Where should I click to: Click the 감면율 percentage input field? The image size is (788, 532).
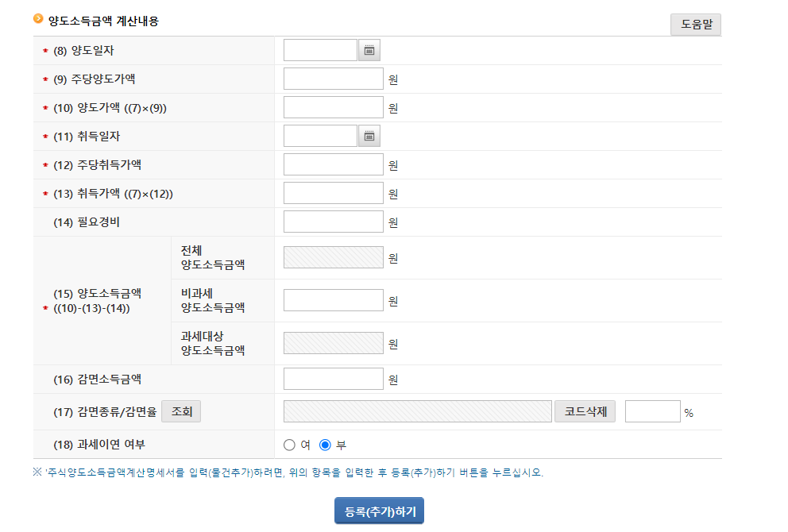(x=653, y=411)
